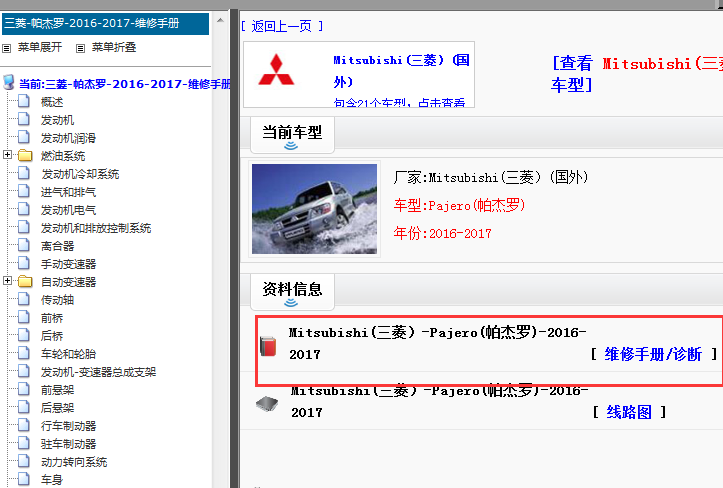
Task: Select the 资料信息 tab label
Action: coord(292,289)
